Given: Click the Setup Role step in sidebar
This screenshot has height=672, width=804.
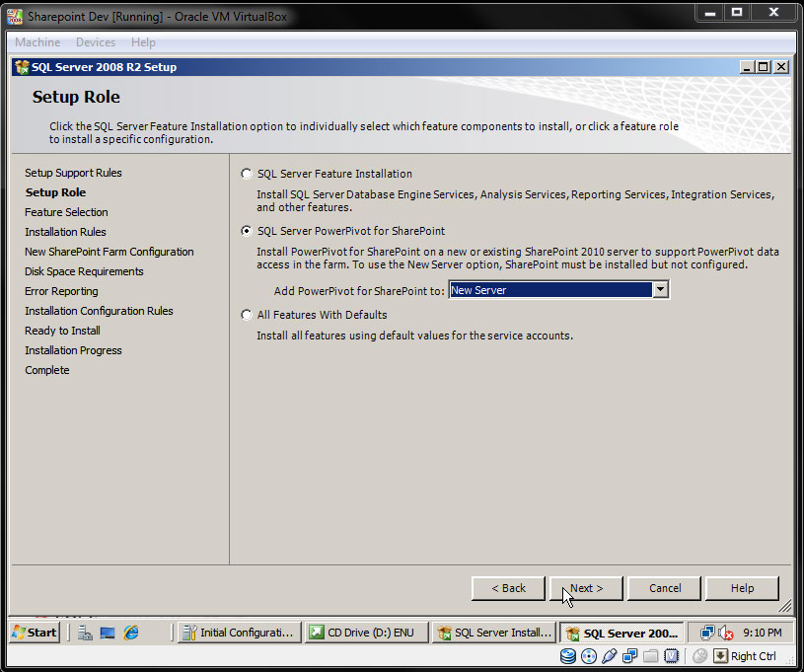Looking at the screenshot, I should [55, 192].
